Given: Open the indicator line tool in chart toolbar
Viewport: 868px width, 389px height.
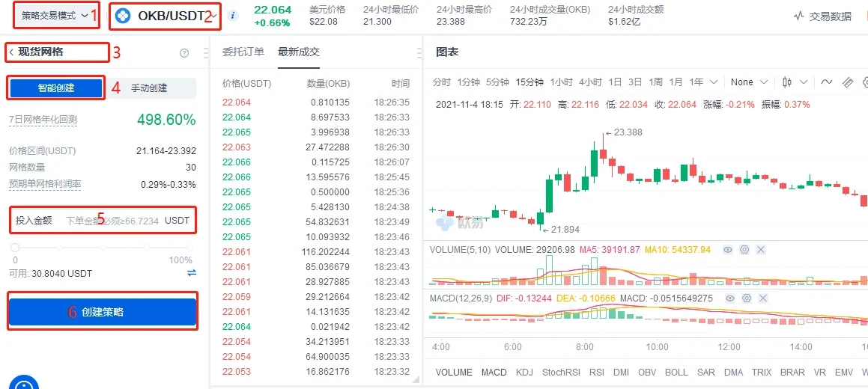Looking at the screenshot, I should 827,82.
